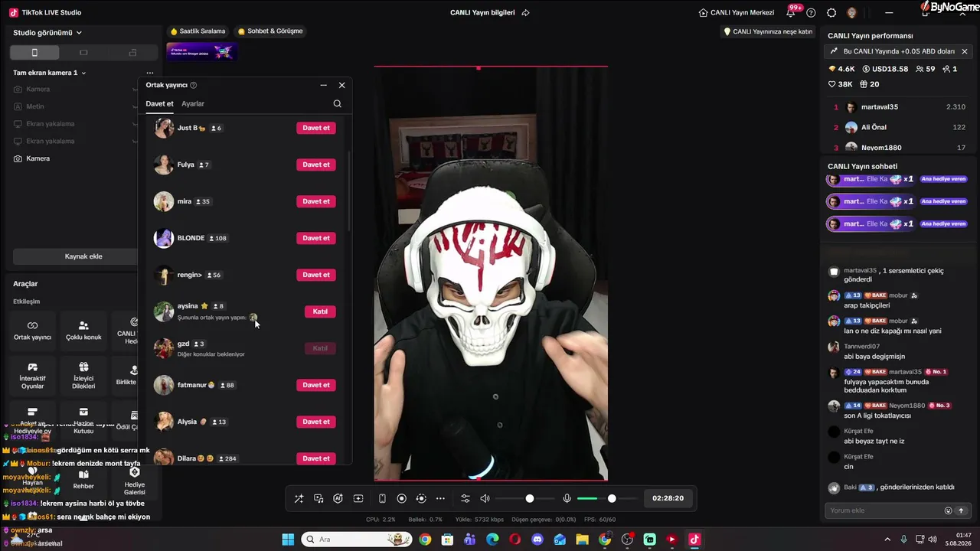Screen dimensions: 980x551
Task: Open the Ortak yayıncı tool tile
Action: click(32, 331)
